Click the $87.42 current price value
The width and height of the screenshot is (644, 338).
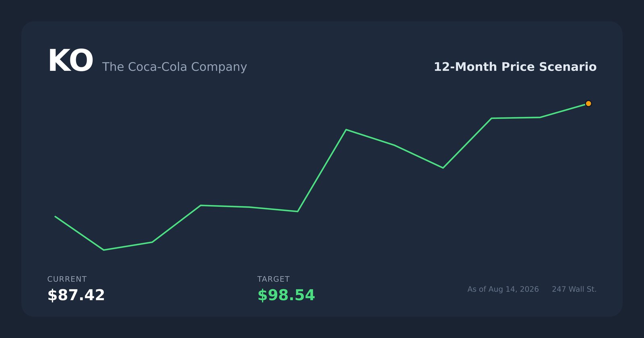[76, 295]
